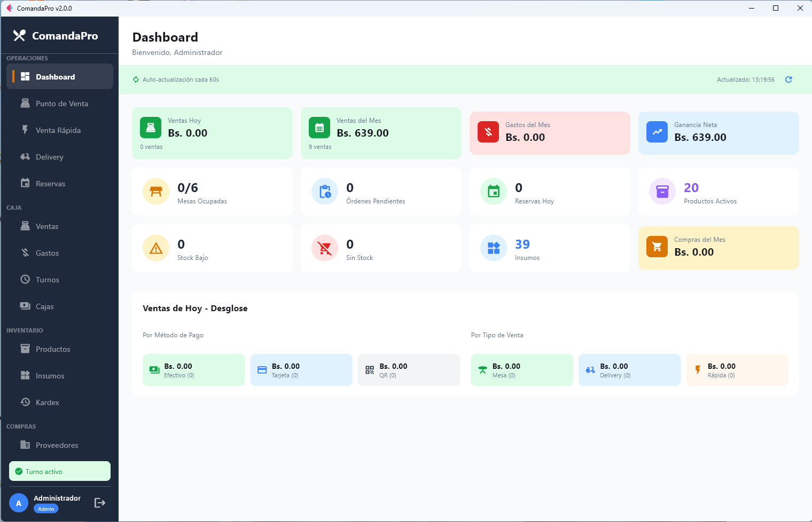Click the Reservas Hoy calendar icon
This screenshot has width=812, height=522.
pyautogui.click(x=494, y=191)
